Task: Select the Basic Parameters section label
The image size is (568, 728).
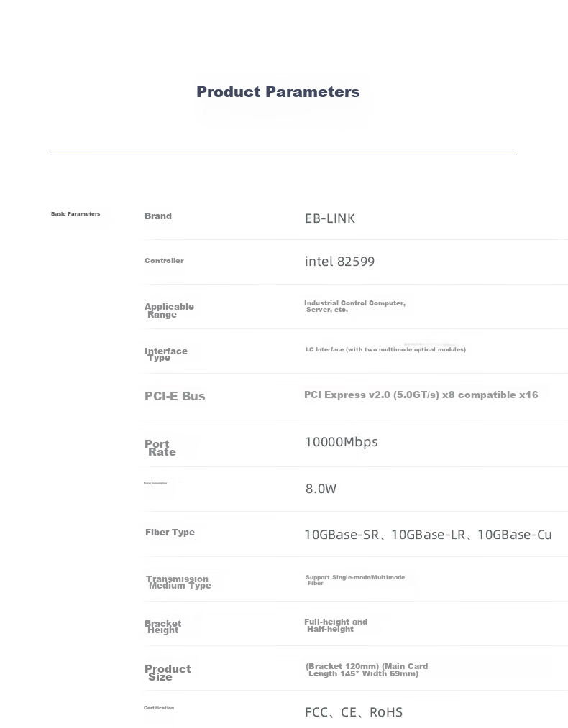Action: pos(75,213)
